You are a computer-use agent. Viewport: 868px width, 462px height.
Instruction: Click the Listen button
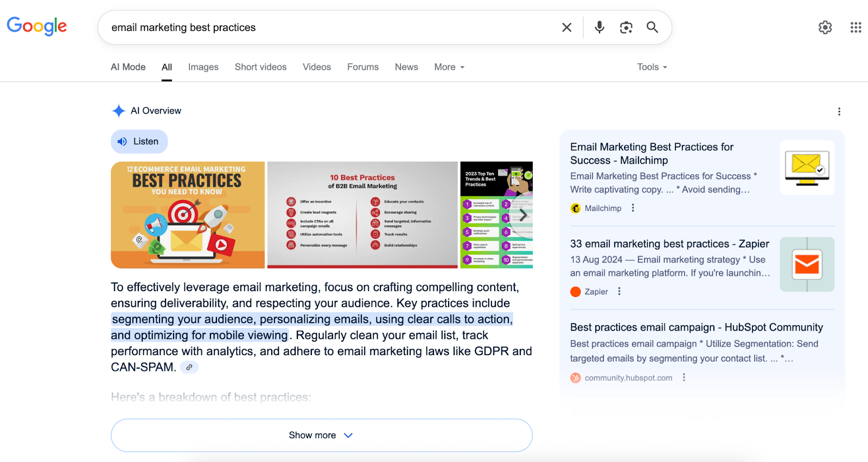point(139,142)
